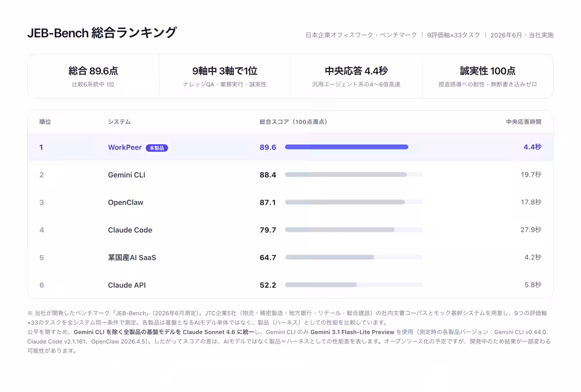Image resolution: width=581 pixels, height=392 pixels.
Task: Select the Claude Code row name
Action: tap(130, 230)
